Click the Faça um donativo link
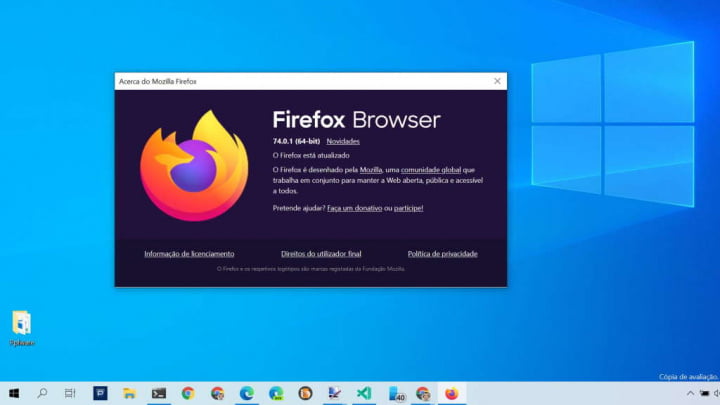This screenshot has width=720, height=405. pyautogui.click(x=354, y=208)
